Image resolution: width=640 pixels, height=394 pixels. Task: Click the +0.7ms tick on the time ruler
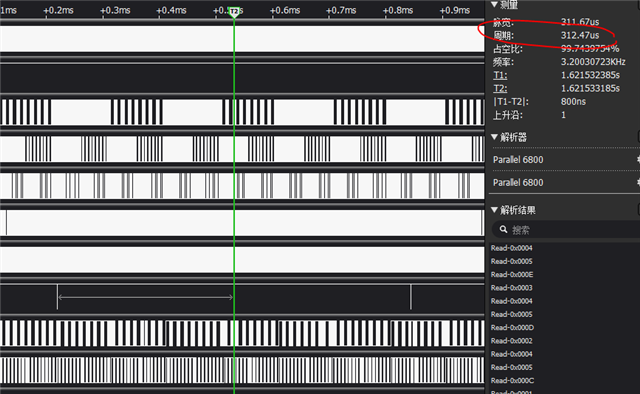(341, 10)
